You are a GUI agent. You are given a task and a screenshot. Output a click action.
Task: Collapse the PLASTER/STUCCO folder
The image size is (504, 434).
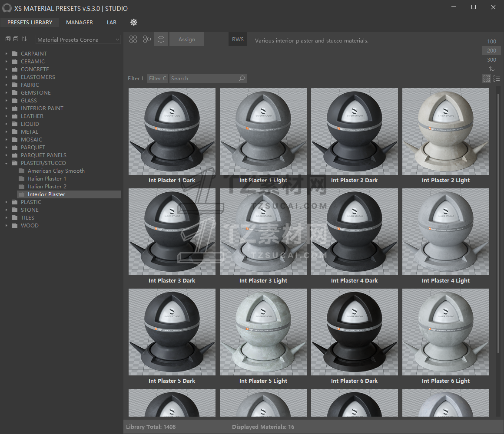[x=7, y=163]
